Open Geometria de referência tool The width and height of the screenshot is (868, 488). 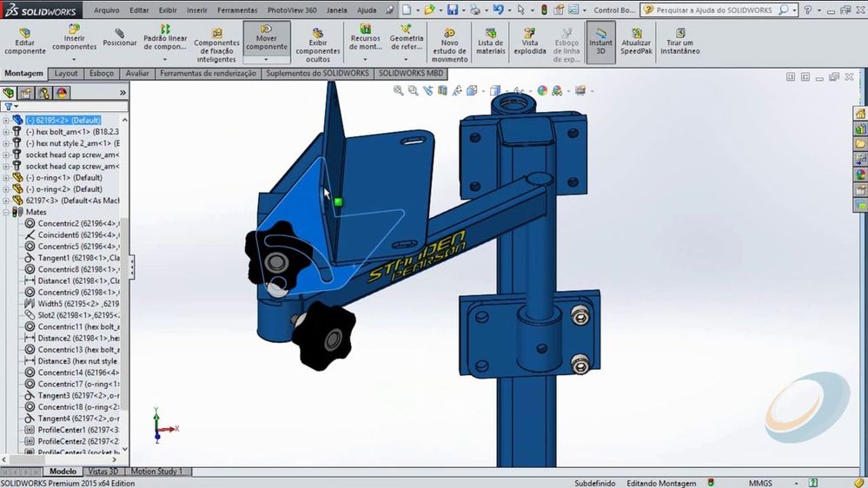pos(407,37)
